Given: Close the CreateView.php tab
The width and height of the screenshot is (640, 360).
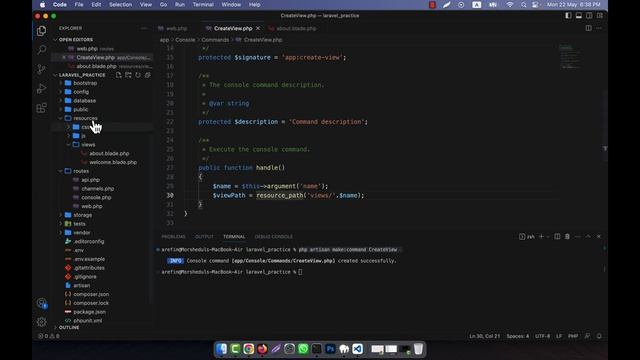Looking at the screenshot, I should (258, 29).
